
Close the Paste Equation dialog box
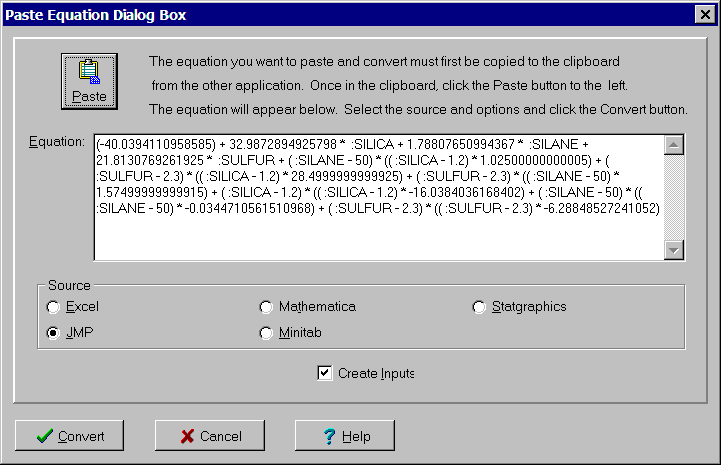pos(703,15)
